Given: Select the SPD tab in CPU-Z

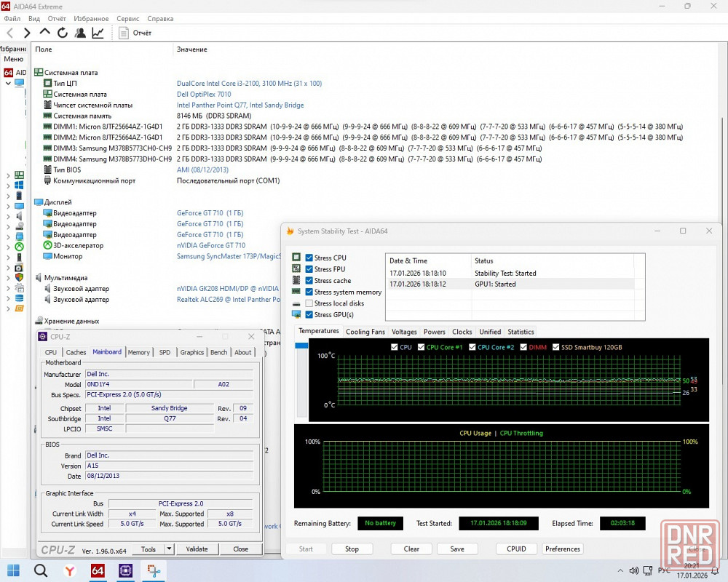Looking at the screenshot, I should (x=165, y=352).
